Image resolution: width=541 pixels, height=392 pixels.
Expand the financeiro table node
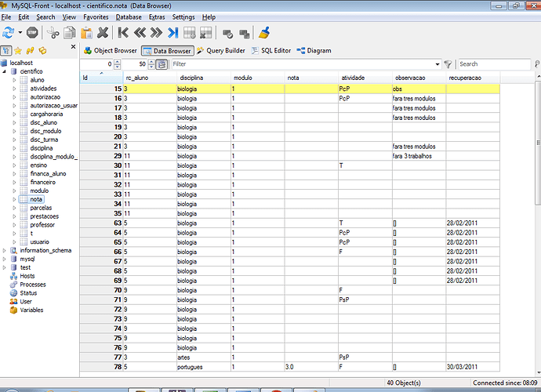click(x=14, y=182)
